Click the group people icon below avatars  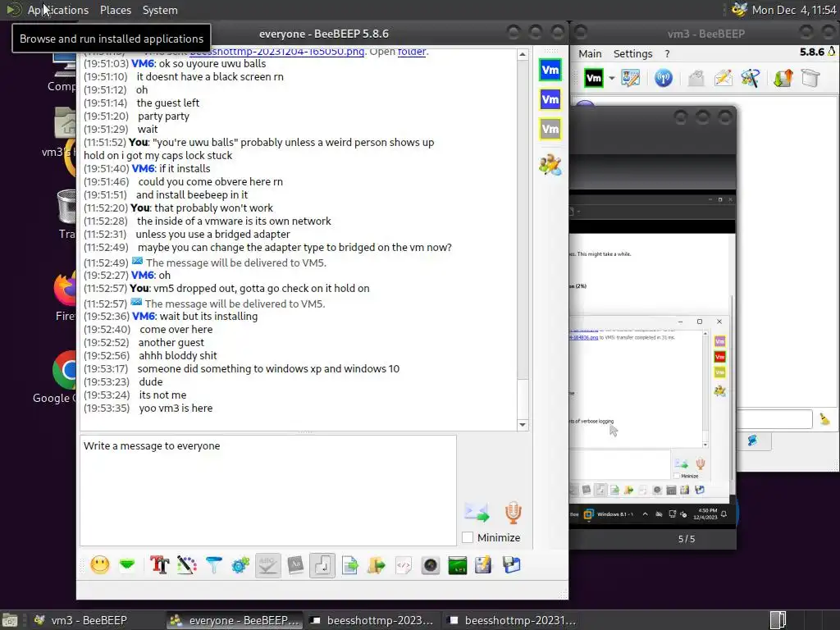pos(550,164)
